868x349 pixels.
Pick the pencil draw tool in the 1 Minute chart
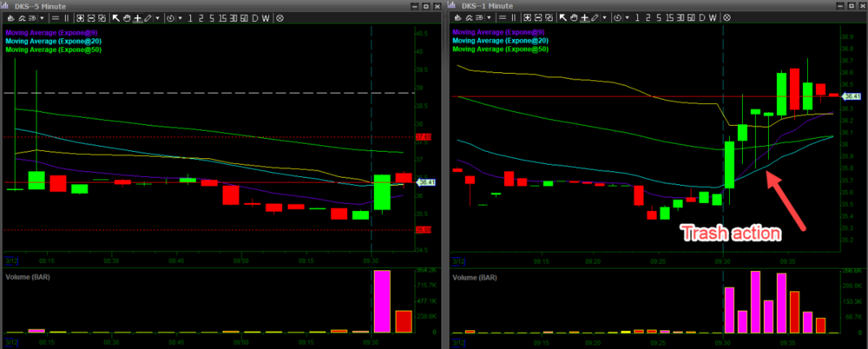click(x=595, y=17)
